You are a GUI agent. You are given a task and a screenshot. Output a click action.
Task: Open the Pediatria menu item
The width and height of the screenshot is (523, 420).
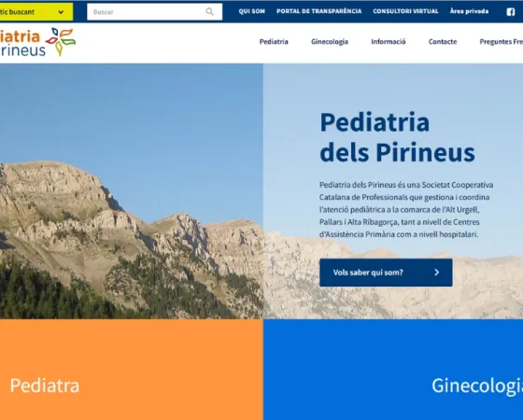click(274, 42)
